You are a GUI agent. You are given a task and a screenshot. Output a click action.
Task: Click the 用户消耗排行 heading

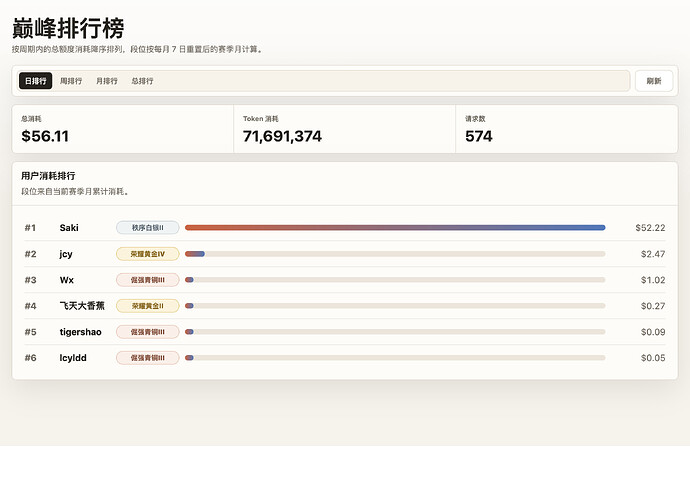pos(48,176)
